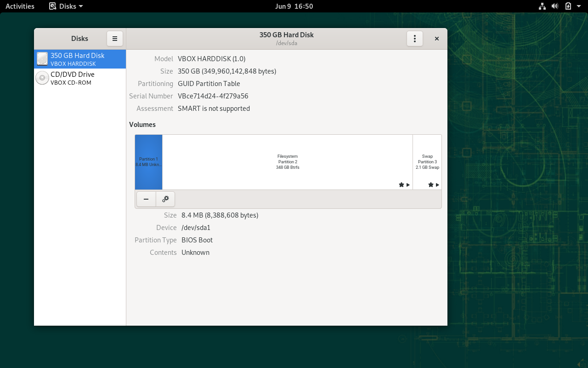Select the blue Partition 1 volume block
The height and width of the screenshot is (368, 588).
(148, 162)
